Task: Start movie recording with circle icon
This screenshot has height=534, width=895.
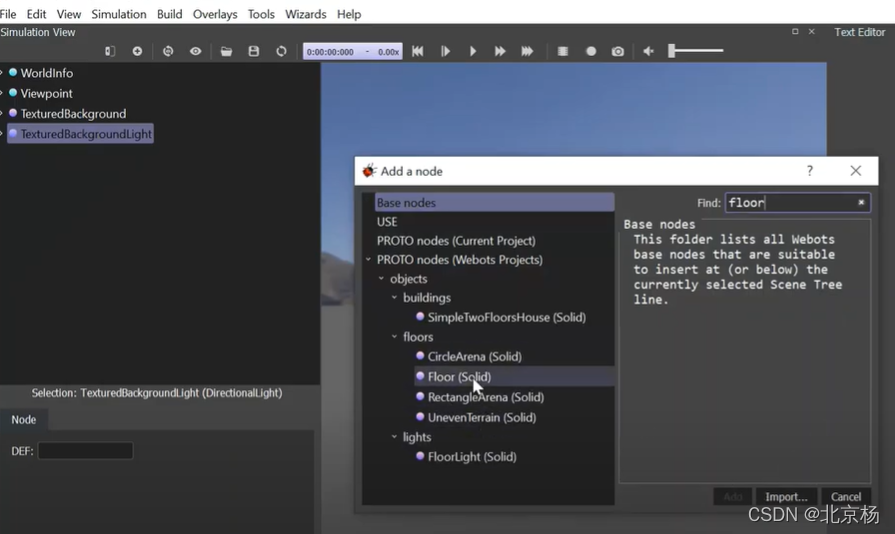Action: click(x=591, y=51)
